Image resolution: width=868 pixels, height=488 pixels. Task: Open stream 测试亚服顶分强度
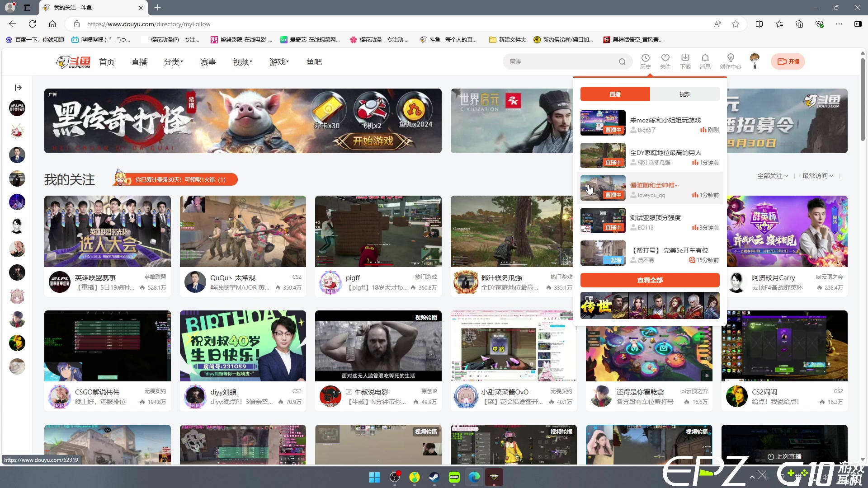click(650, 221)
